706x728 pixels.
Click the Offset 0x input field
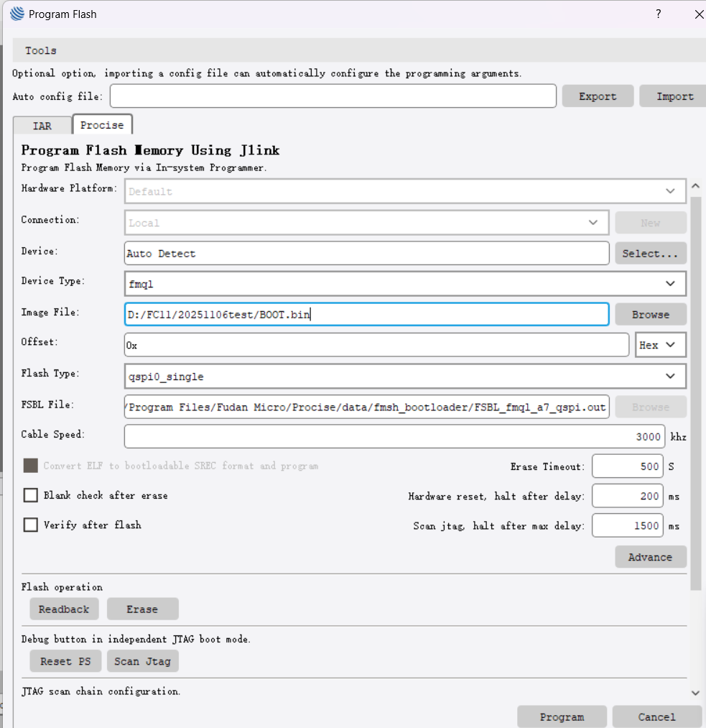[376, 345]
